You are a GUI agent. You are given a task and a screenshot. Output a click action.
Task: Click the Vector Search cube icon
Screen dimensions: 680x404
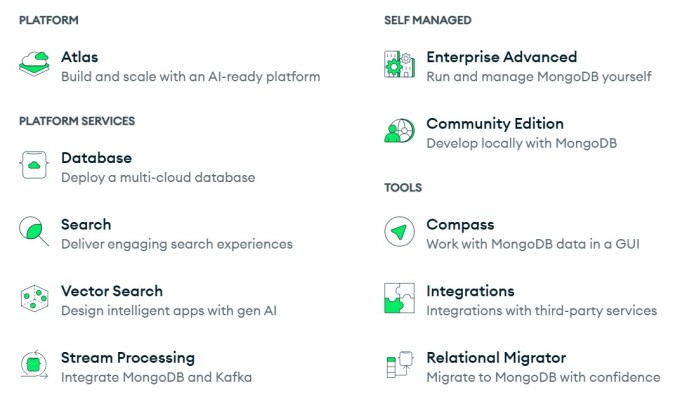tap(34, 298)
